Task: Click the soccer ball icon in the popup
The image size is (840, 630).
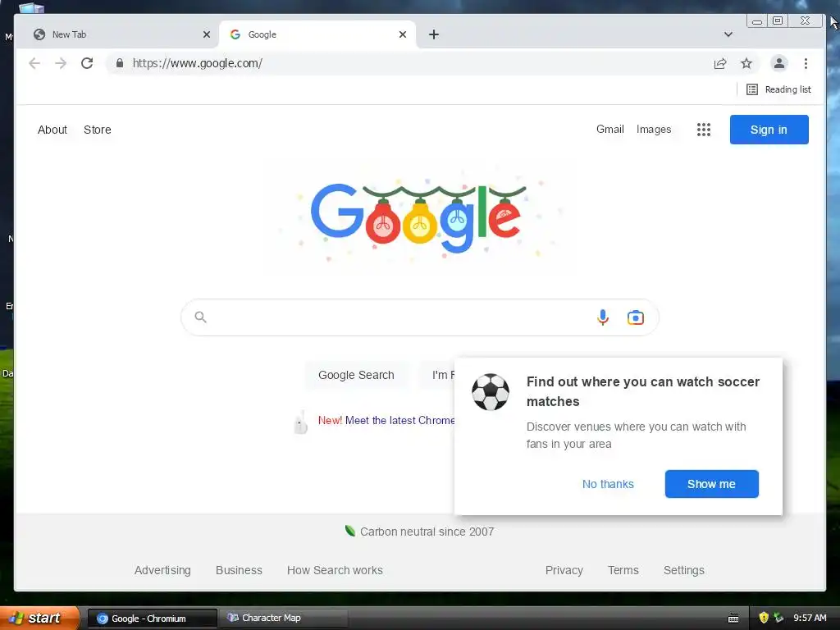Action: [x=491, y=392]
